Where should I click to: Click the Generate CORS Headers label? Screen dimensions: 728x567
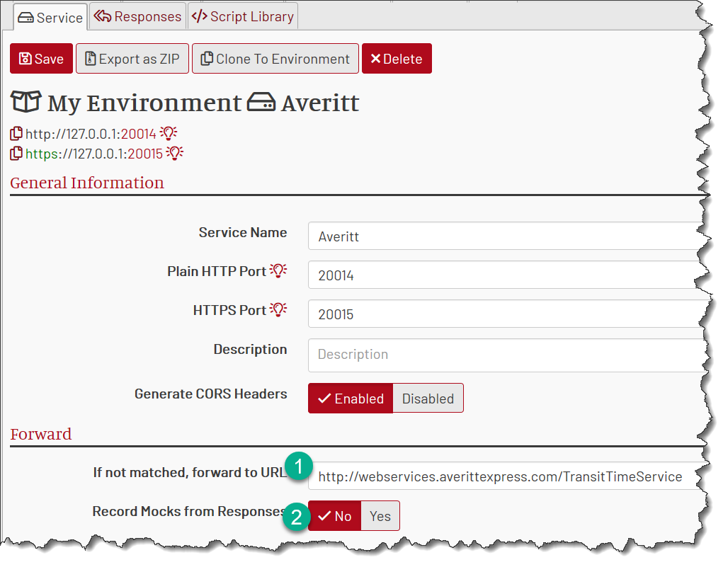(x=211, y=394)
